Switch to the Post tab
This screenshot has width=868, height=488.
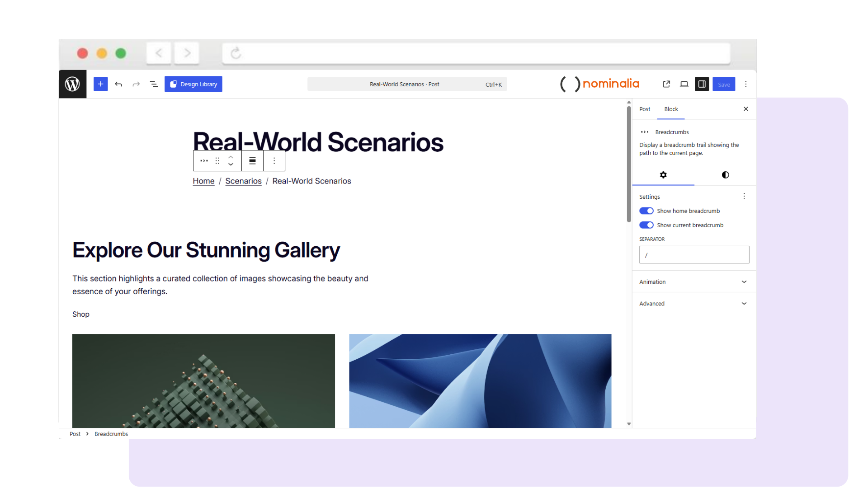pos(645,109)
